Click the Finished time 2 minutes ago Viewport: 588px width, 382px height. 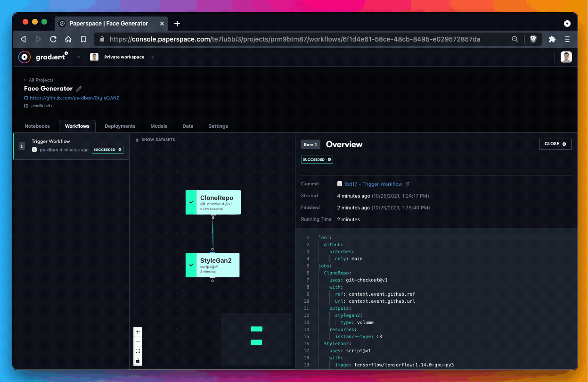(x=353, y=208)
